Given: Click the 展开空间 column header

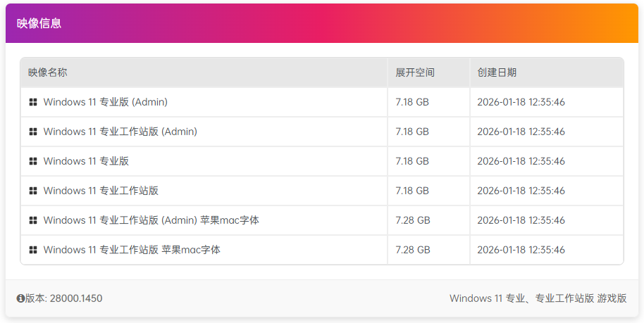Looking at the screenshot, I should 415,72.
